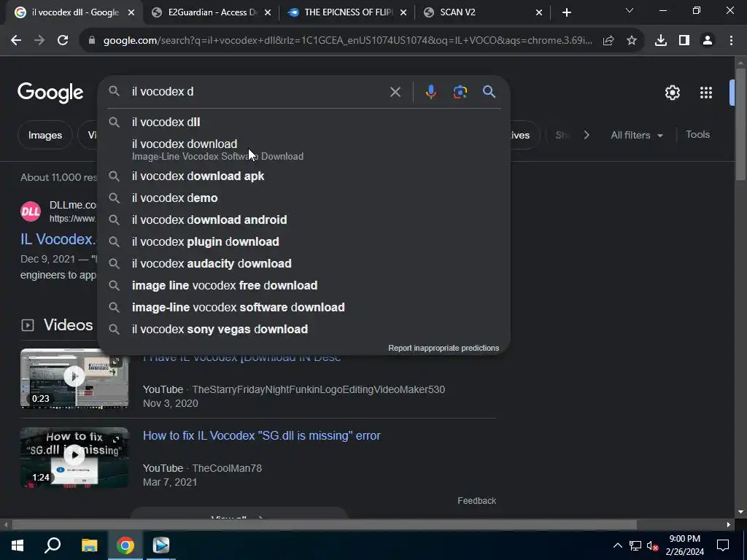Click horizontal scrollbar right arrow
The width and height of the screenshot is (747, 560).
pos(729,525)
